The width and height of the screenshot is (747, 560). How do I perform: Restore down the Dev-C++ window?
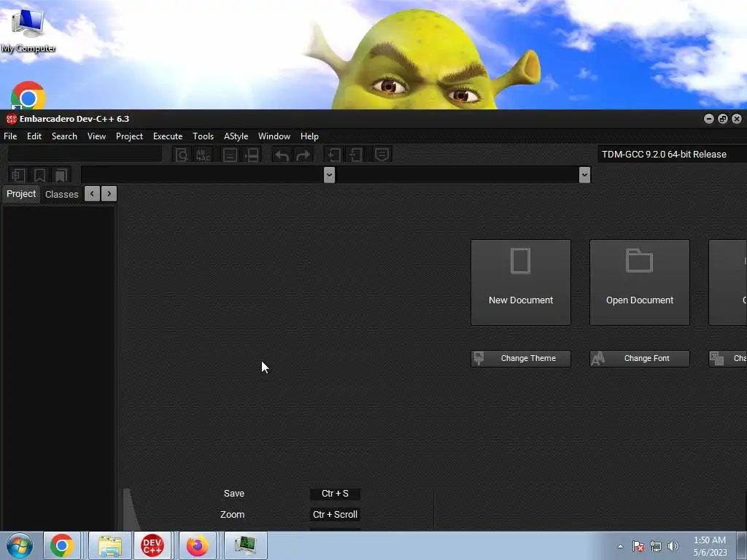pos(723,119)
